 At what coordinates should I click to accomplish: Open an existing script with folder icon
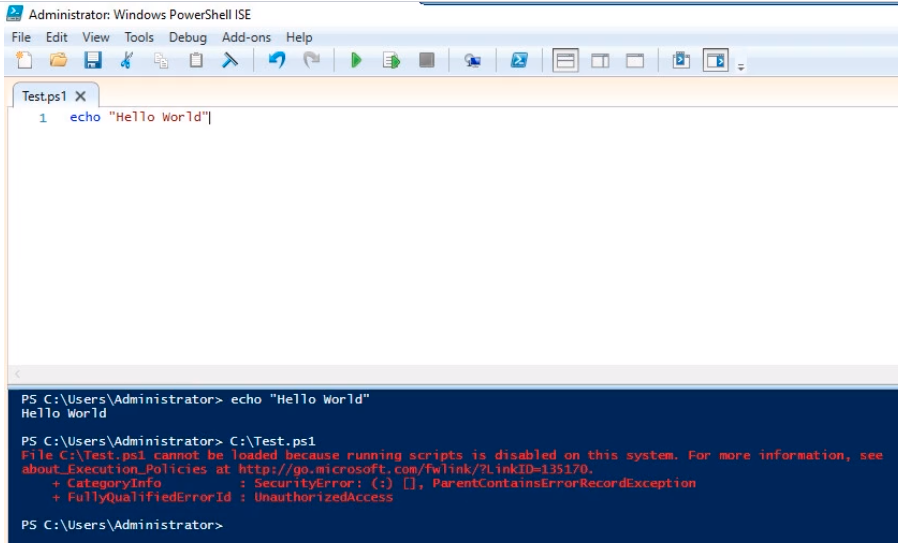tap(58, 61)
